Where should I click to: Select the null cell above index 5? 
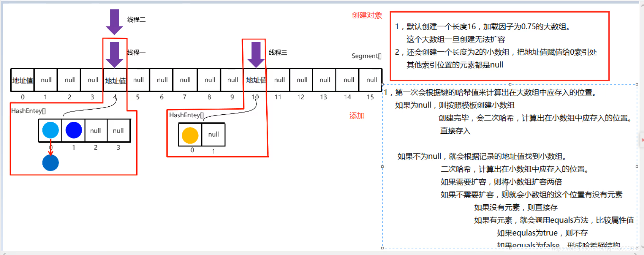click(x=138, y=80)
